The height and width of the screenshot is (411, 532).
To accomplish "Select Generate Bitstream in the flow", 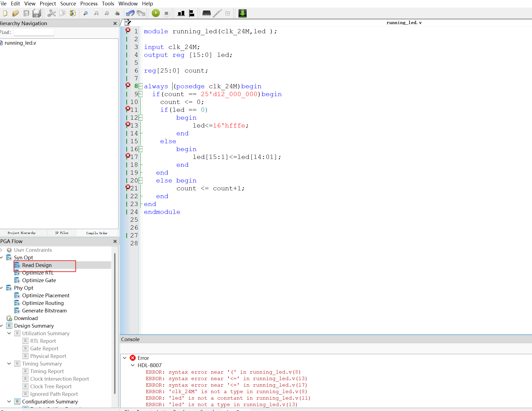I will pyautogui.click(x=44, y=311).
